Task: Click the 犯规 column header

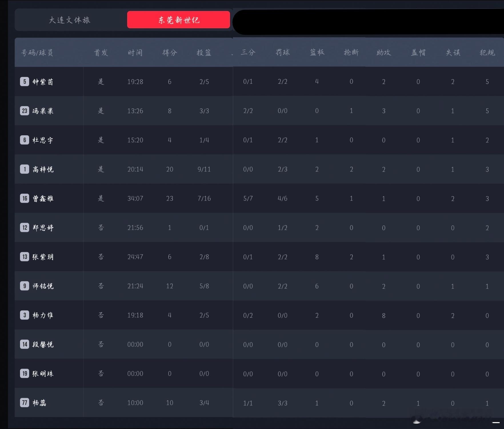Action: (487, 52)
